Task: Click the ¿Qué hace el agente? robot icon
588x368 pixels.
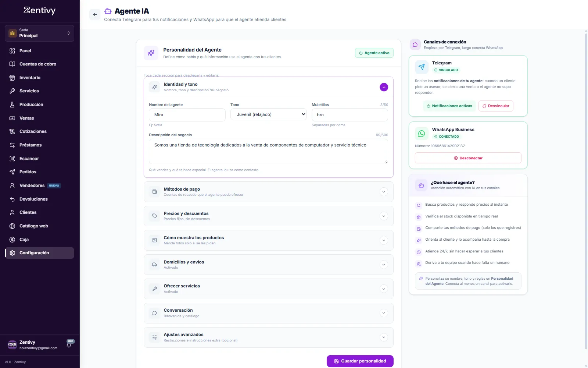Action: pos(421,185)
